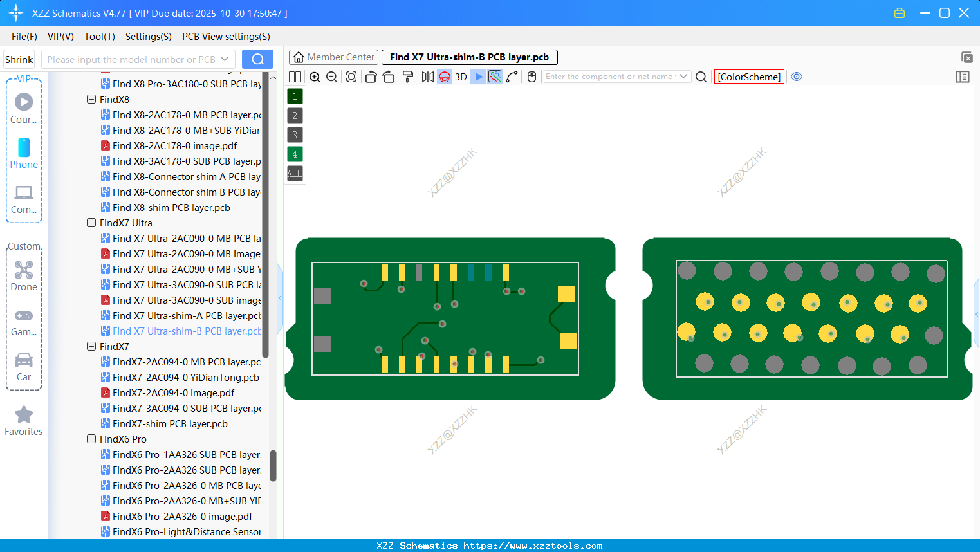The height and width of the screenshot is (552, 980).
Task: Open the Settings(S) menu
Action: 149,37
